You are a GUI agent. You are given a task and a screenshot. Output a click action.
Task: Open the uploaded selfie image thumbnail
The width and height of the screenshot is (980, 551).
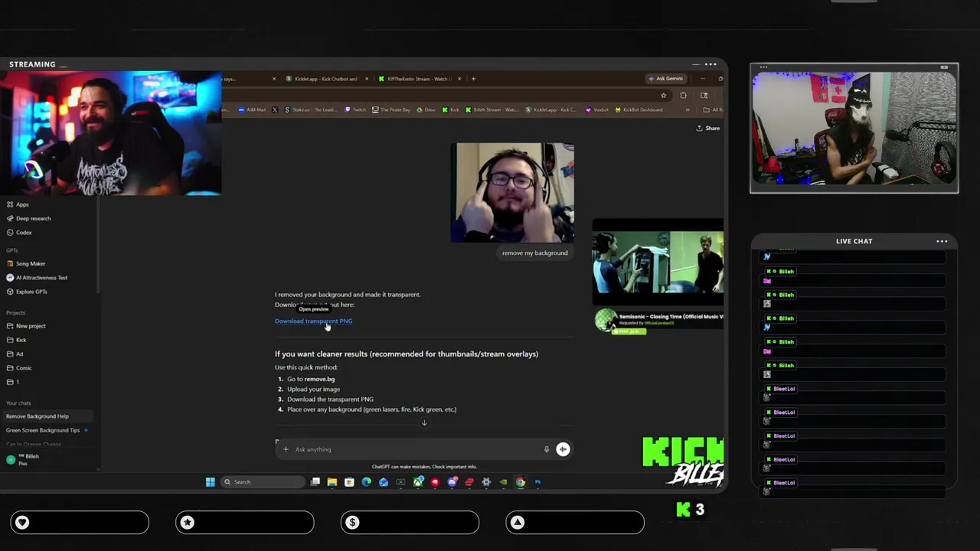click(x=512, y=192)
